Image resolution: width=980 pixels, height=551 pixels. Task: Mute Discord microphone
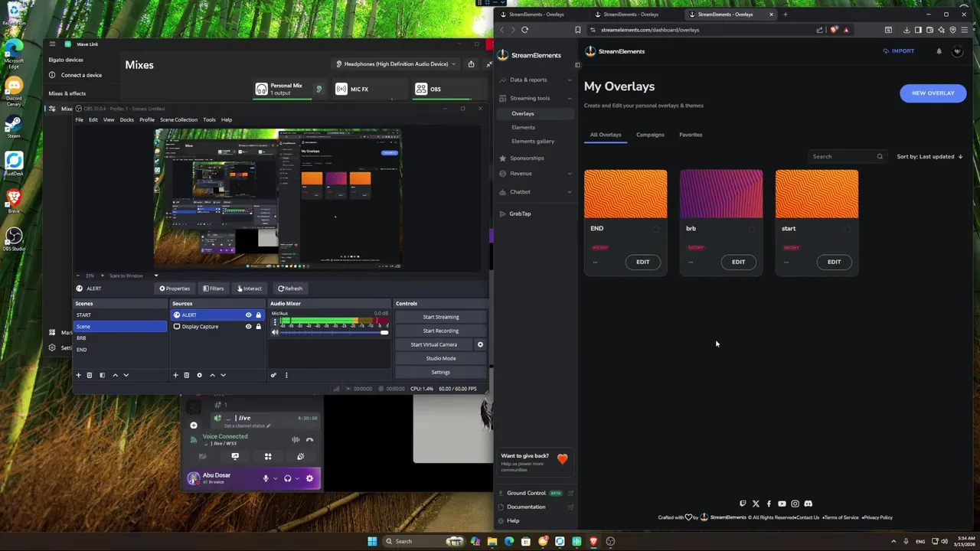[x=266, y=478]
